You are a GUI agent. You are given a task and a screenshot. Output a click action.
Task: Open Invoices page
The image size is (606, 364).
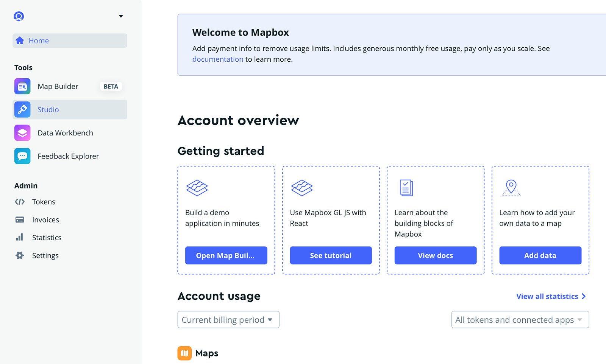[45, 219]
